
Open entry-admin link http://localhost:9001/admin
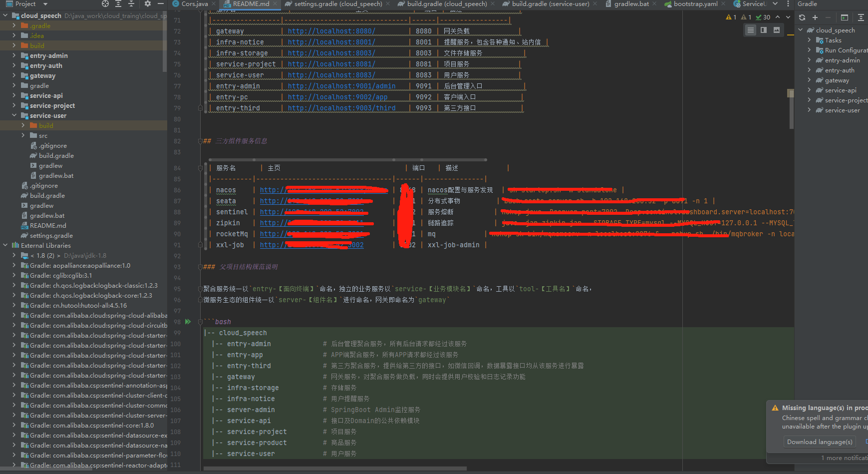point(341,86)
